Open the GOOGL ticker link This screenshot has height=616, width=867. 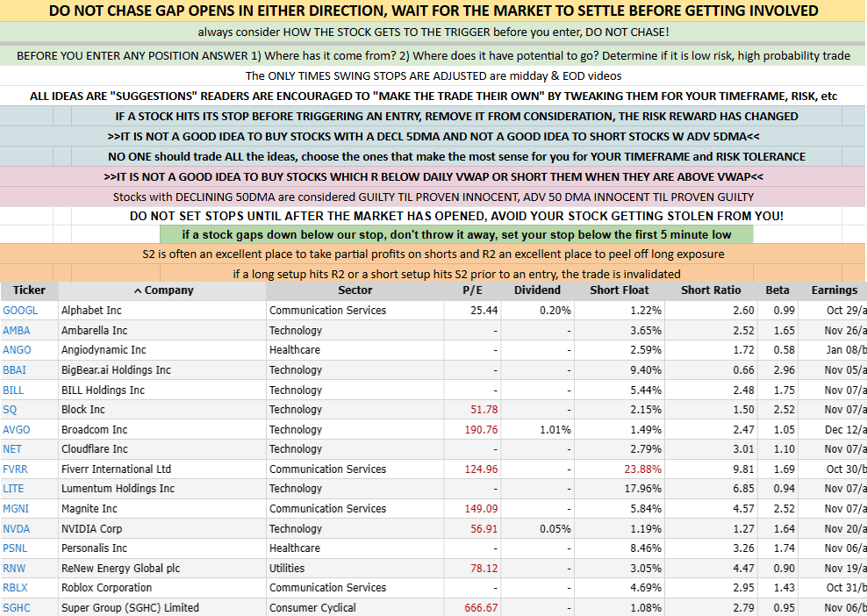point(20,310)
